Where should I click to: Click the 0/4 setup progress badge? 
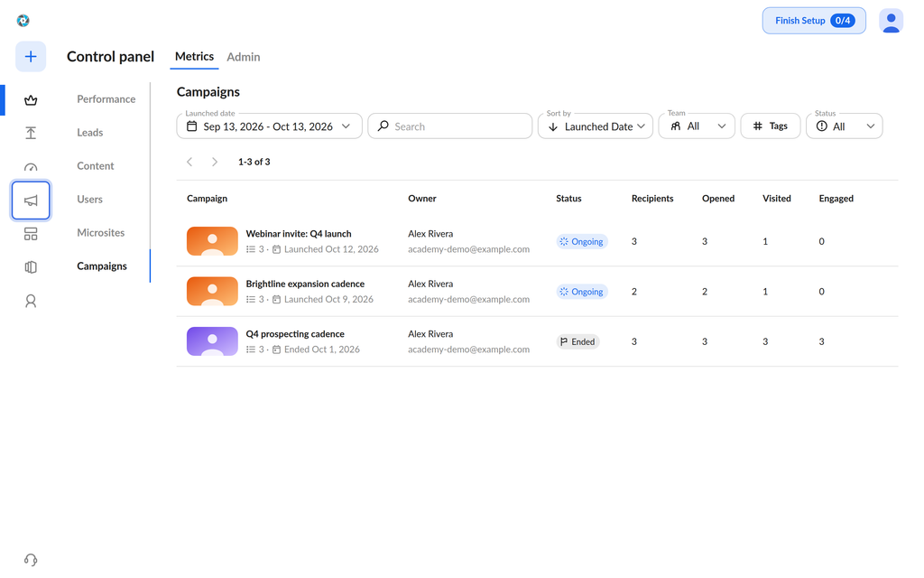click(x=843, y=21)
